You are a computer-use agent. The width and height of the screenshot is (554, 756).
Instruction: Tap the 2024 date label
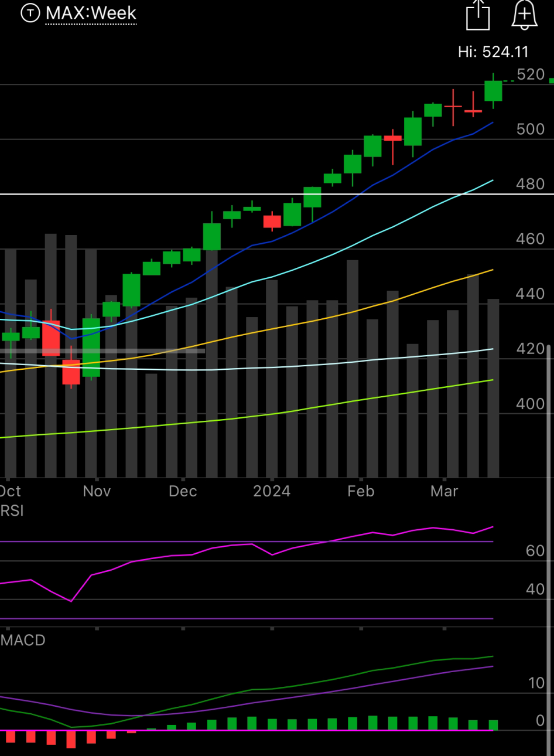[x=272, y=491]
